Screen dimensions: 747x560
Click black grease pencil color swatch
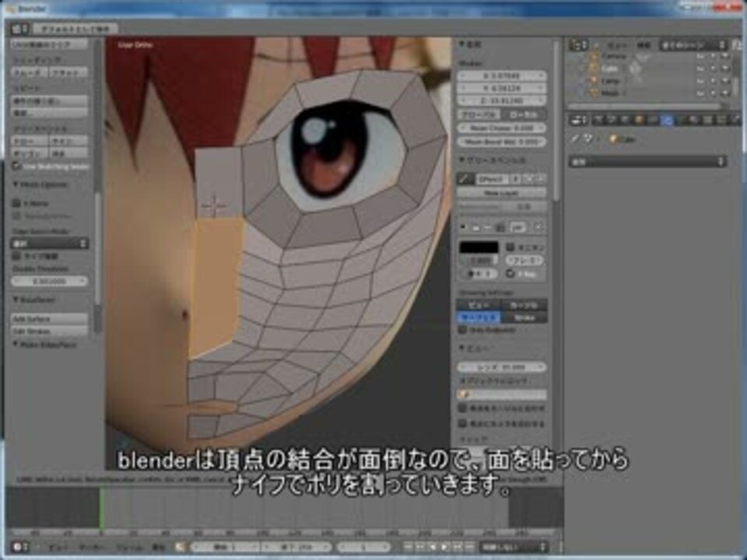click(479, 247)
